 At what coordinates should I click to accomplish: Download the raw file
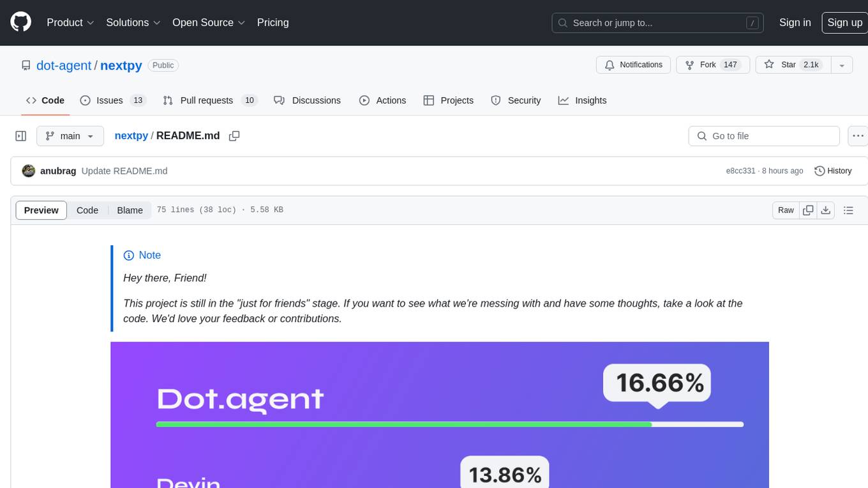click(x=826, y=210)
